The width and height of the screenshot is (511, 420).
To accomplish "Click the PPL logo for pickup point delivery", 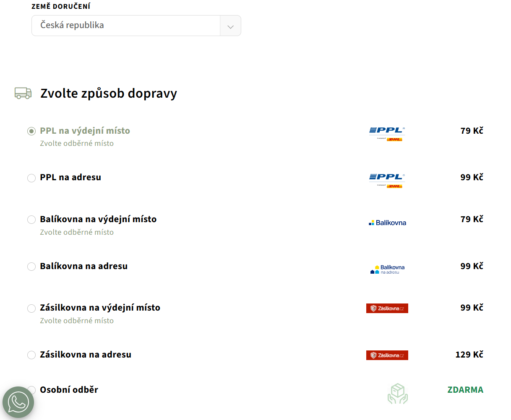I will pyautogui.click(x=387, y=134).
